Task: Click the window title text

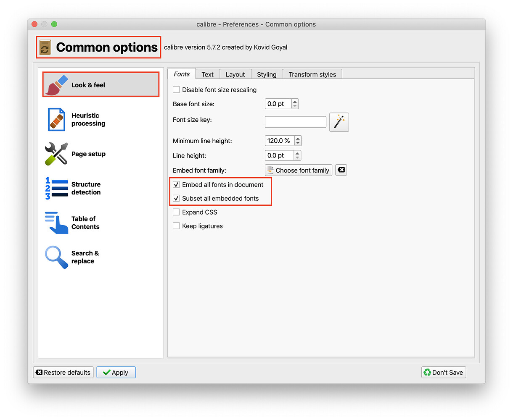Action: pos(256,24)
